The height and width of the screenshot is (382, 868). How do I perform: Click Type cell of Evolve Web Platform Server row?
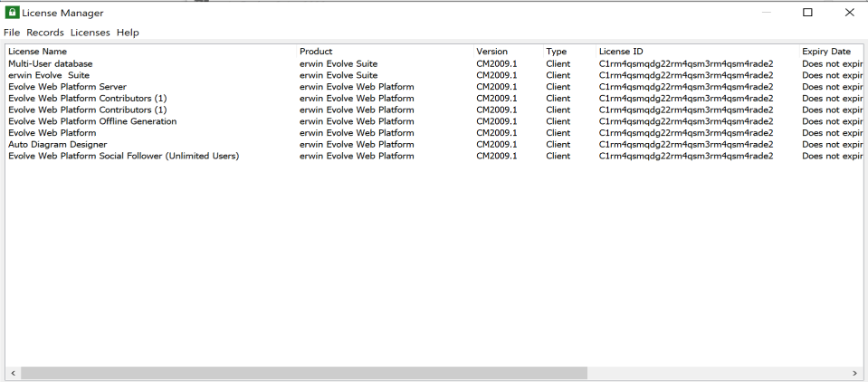point(558,87)
